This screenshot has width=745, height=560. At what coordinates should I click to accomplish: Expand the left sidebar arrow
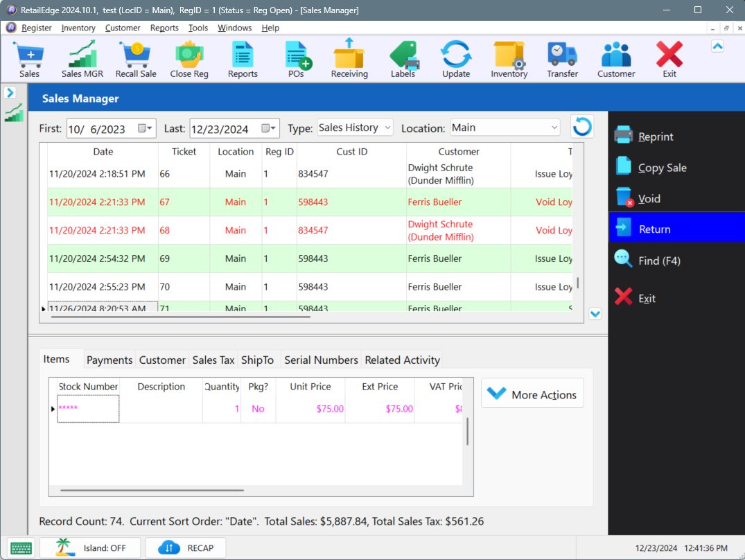pos(10,92)
